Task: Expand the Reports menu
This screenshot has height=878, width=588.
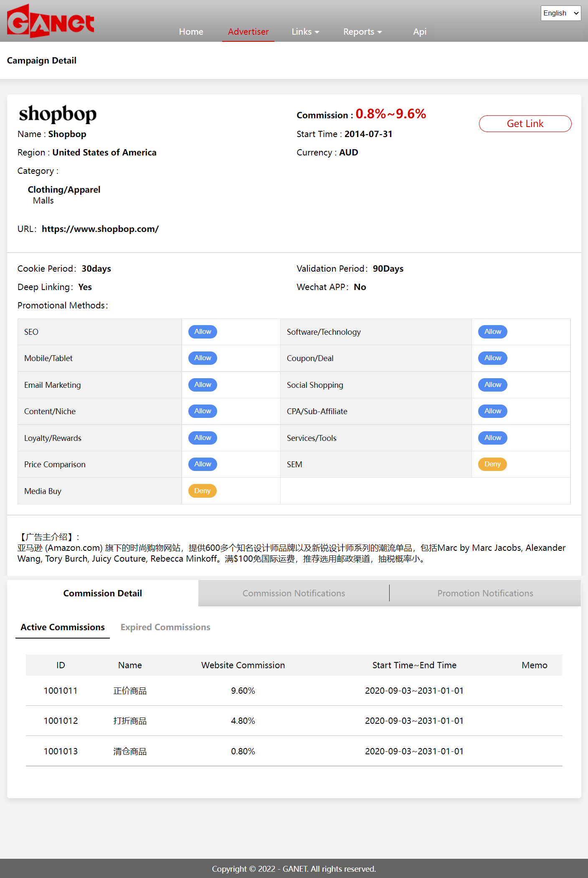Action: tap(362, 32)
